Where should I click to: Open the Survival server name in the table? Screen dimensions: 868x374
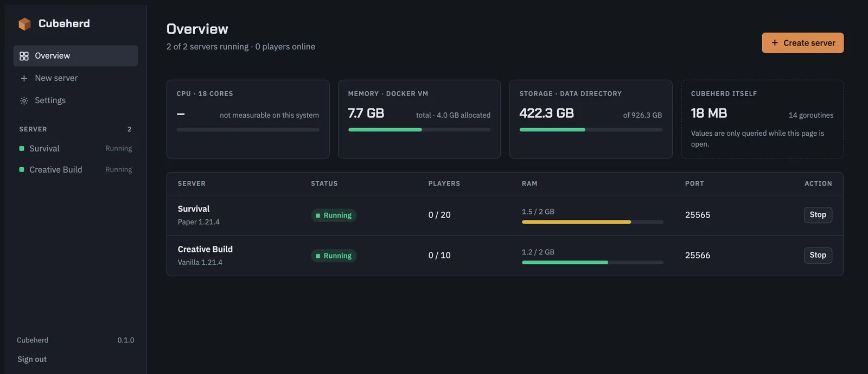click(194, 209)
